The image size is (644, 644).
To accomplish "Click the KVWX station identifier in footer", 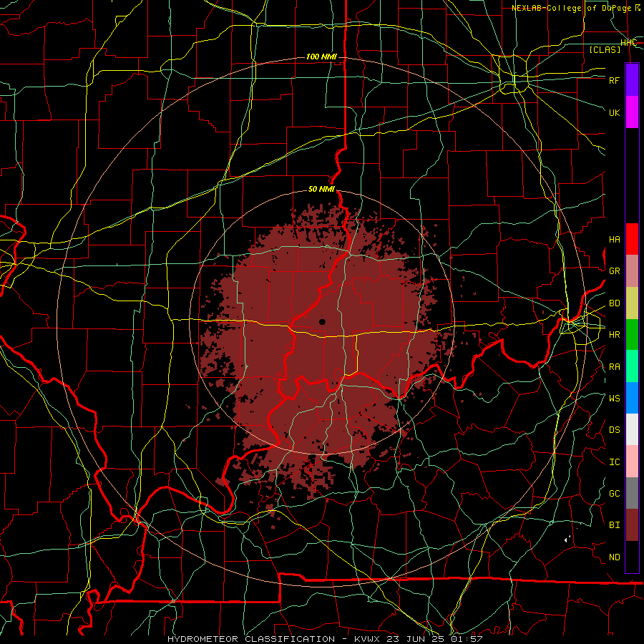I will point(367,639).
